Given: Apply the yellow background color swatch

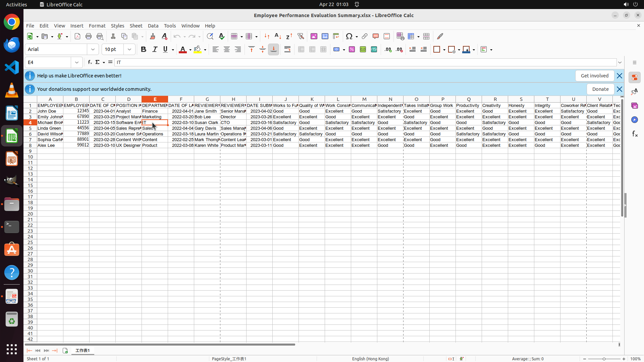Looking at the screenshot, I should [x=198, y=49].
